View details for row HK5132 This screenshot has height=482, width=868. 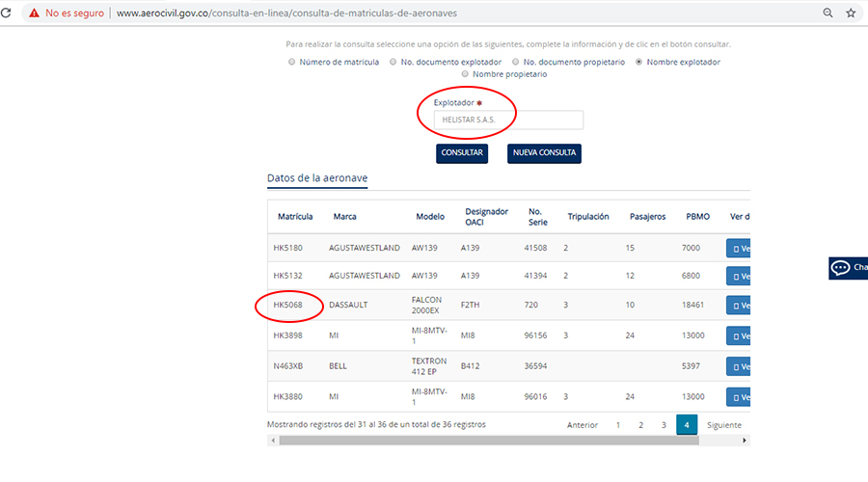[739, 276]
